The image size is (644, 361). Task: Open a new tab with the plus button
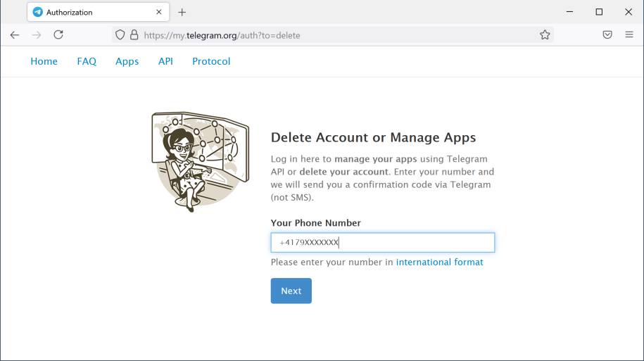182,13
